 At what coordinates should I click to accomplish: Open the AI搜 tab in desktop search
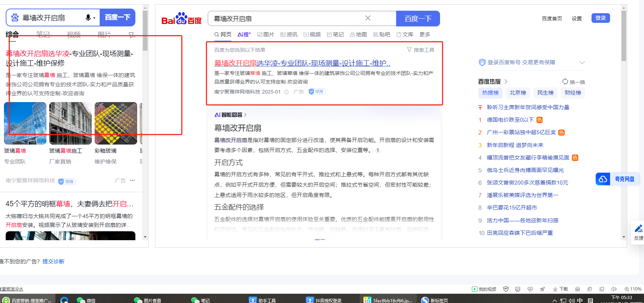(x=244, y=35)
